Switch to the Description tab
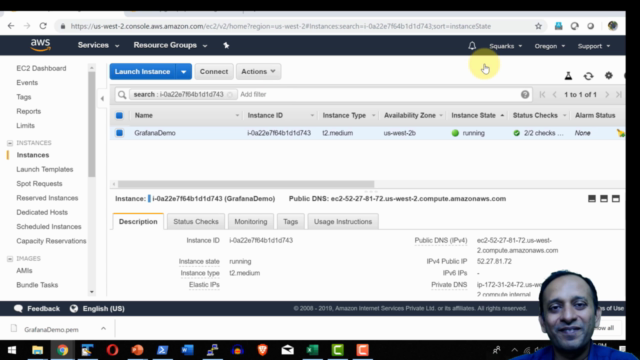The height and width of the screenshot is (360, 640). (138, 222)
